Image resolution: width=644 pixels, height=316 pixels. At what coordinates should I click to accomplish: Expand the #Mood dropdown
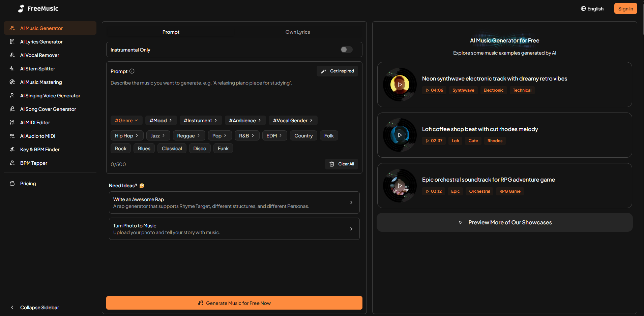161,120
